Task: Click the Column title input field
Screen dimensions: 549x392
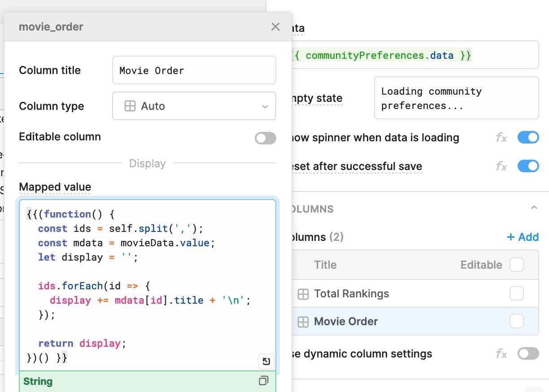Action: [194, 70]
